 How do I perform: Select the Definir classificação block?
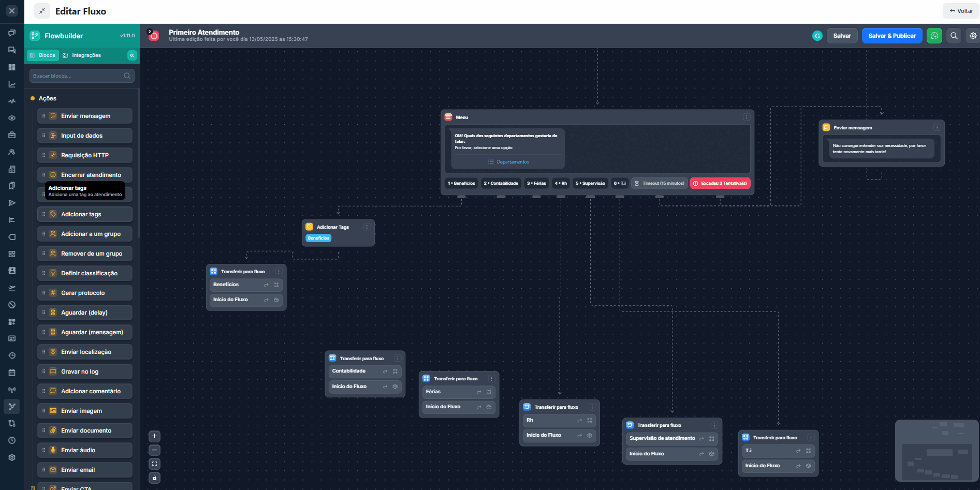coord(85,273)
